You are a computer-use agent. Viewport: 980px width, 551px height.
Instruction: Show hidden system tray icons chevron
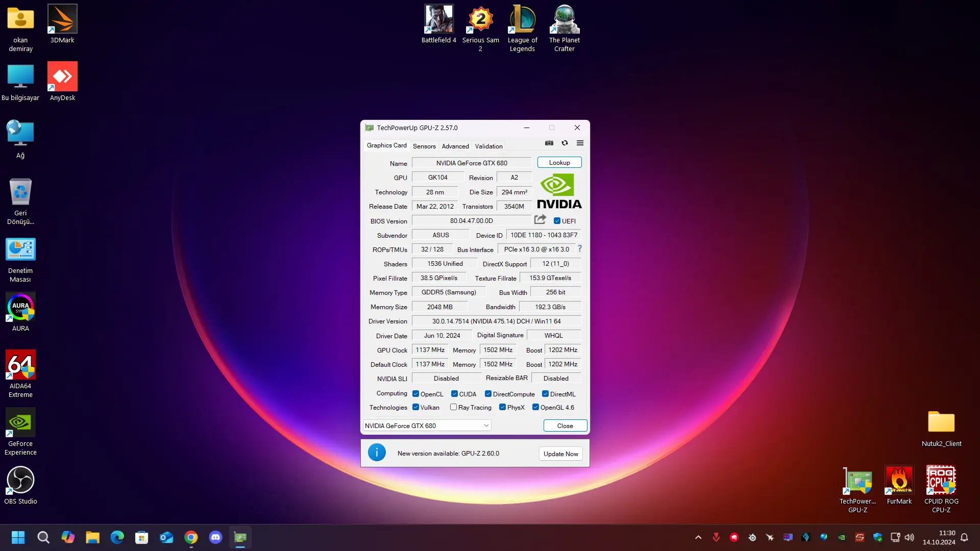click(698, 537)
